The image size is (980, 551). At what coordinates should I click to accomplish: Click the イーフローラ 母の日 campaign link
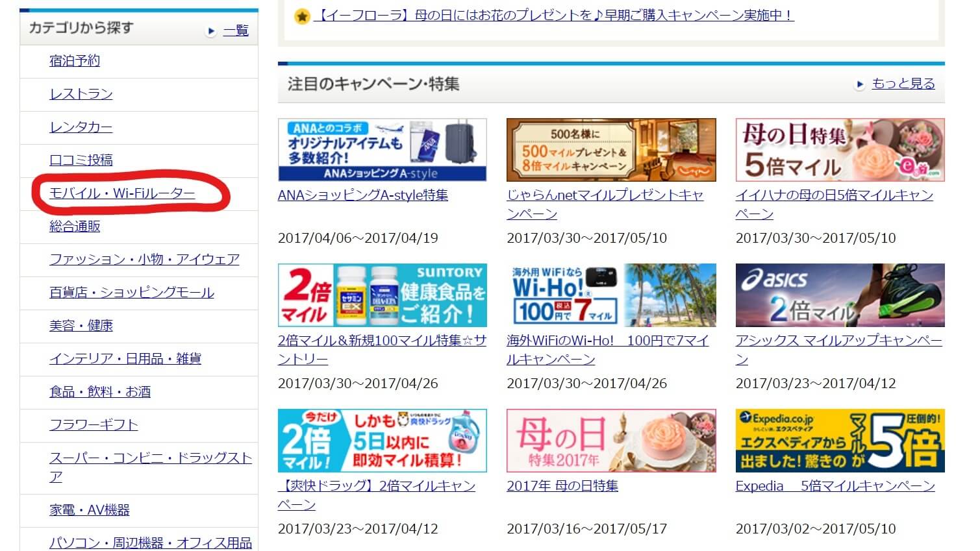pyautogui.click(x=553, y=15)
